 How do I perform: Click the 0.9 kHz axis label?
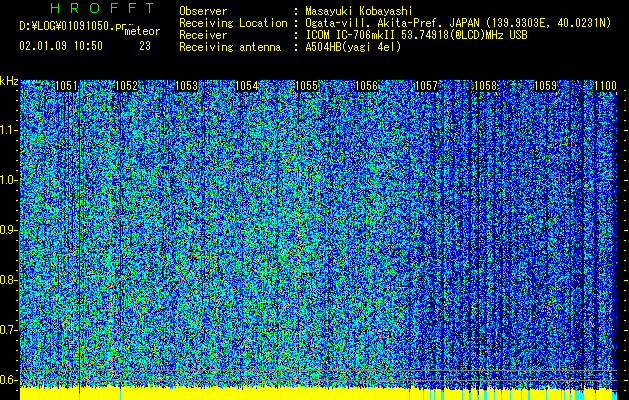[x=8, y=230]
